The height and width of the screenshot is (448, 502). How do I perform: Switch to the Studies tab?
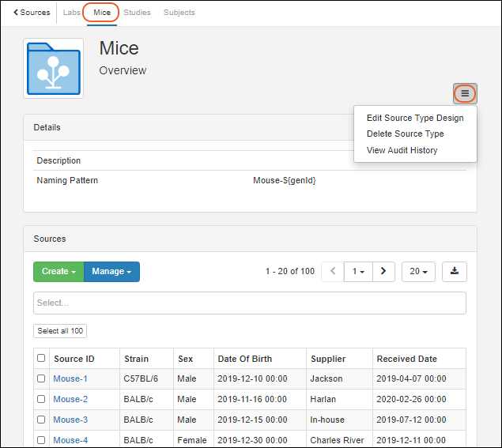point(137,13)
